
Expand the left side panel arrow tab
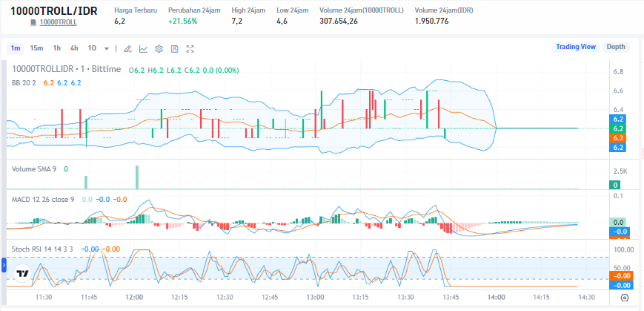click(x=4, y=266)
